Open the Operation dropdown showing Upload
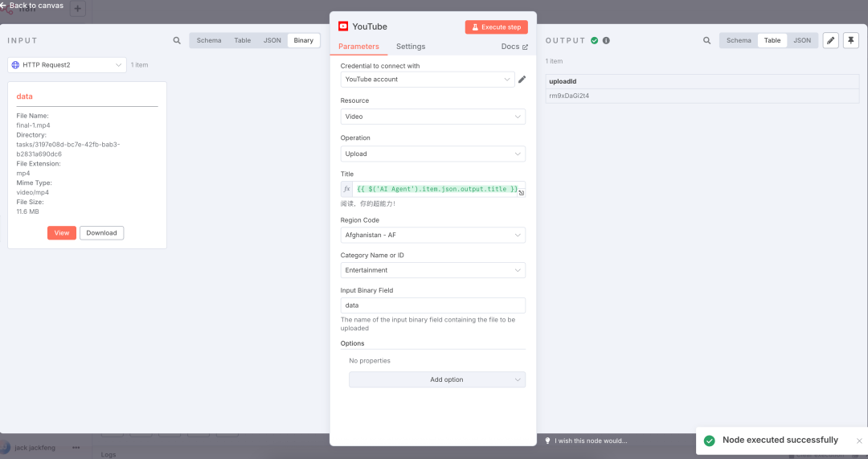Image resolution: width=868 pixels, height=459 pixels. click(x=433, y=154)
